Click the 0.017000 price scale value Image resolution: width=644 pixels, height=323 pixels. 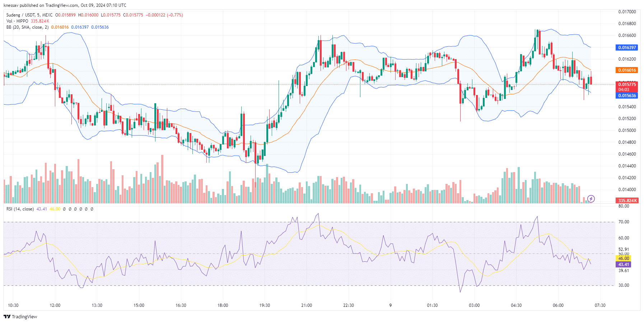[x=627, y=12]
